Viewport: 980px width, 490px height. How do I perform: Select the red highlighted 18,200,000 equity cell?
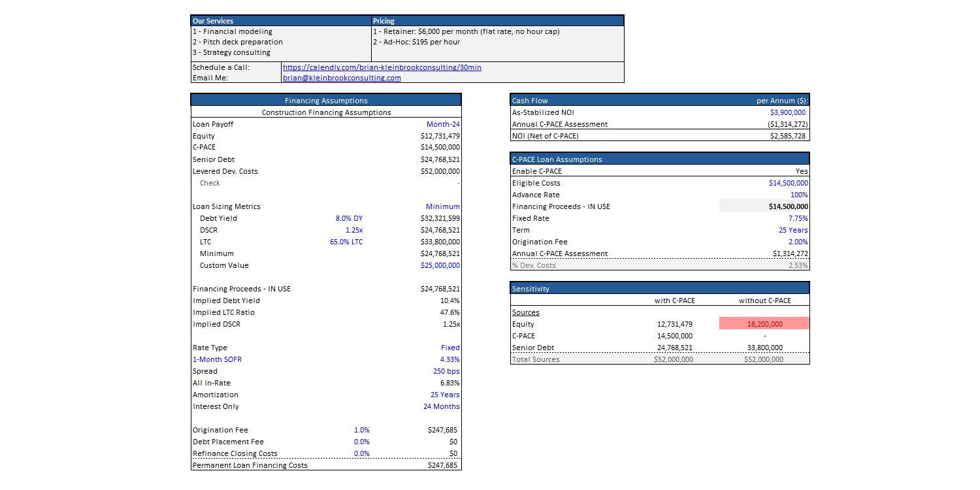click(x=764, y=324)
